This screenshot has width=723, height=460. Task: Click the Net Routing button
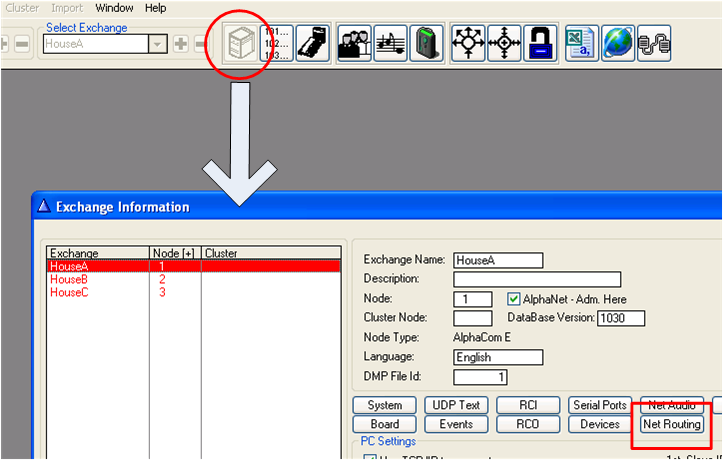click(672, 424)
